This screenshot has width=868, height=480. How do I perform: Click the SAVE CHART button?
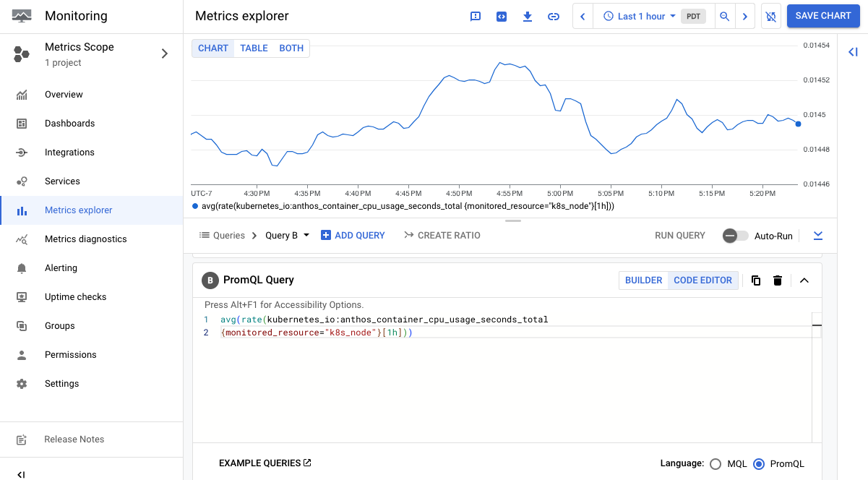[x=823, y=15]
